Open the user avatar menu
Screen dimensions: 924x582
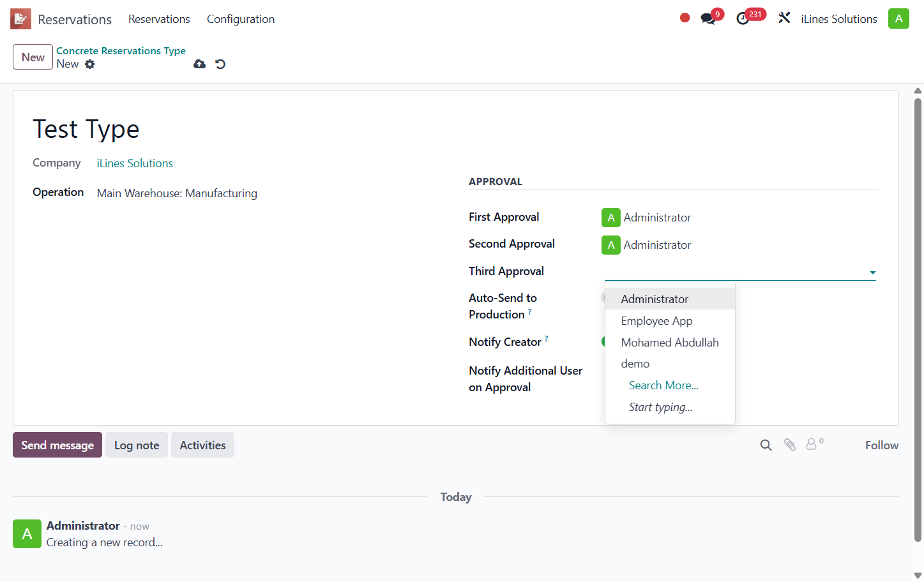coord(898,19)
